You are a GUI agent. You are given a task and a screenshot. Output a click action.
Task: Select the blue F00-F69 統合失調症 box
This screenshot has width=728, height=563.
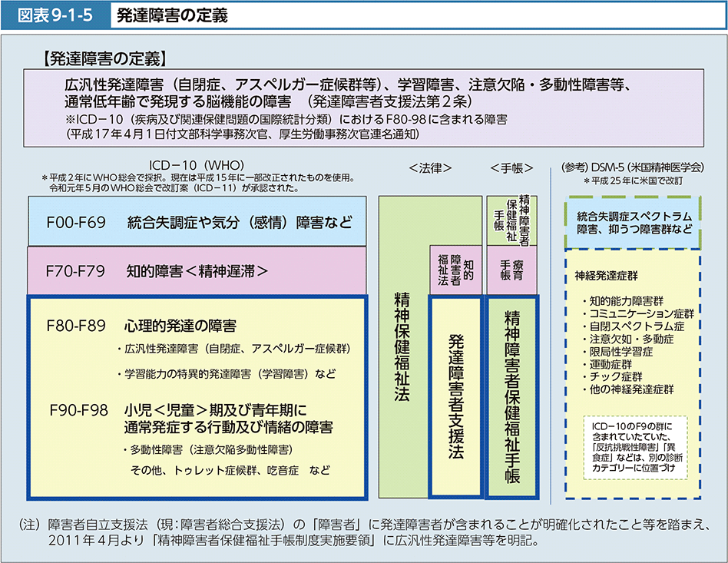[x=198, y=223]
